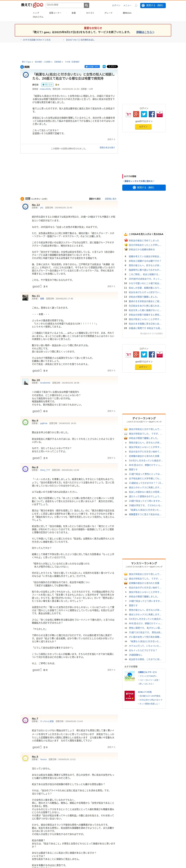Image resolution: width=186 pixels, height=868 pixels.
Task: Click 漫画をレンタルでお得に読める！ link
Action: pyautogui.click(x=139, y=181)
